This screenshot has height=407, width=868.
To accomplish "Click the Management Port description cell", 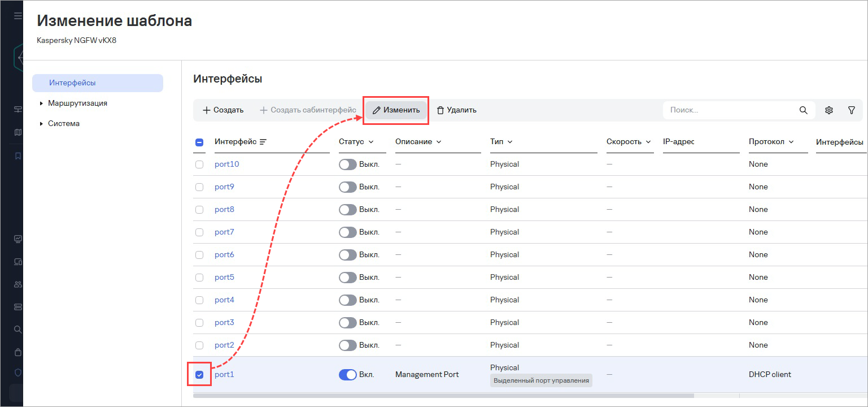I will pos(427,374).
